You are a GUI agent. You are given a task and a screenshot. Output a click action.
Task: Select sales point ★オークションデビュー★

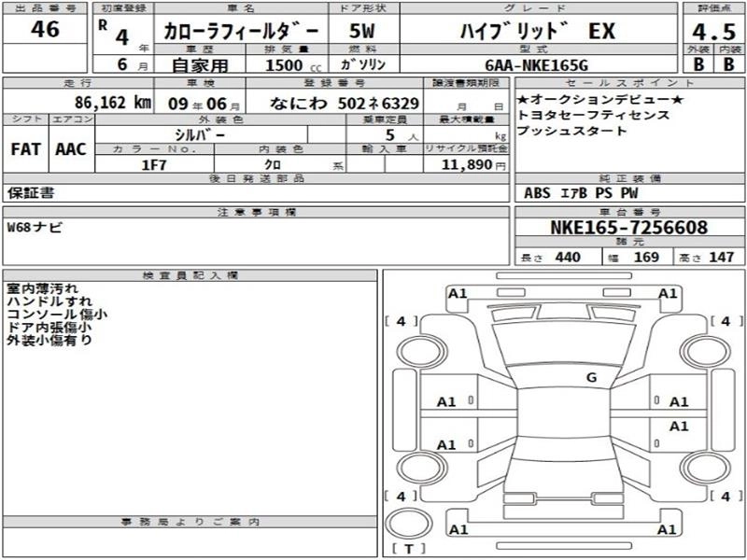click(600, 99)
